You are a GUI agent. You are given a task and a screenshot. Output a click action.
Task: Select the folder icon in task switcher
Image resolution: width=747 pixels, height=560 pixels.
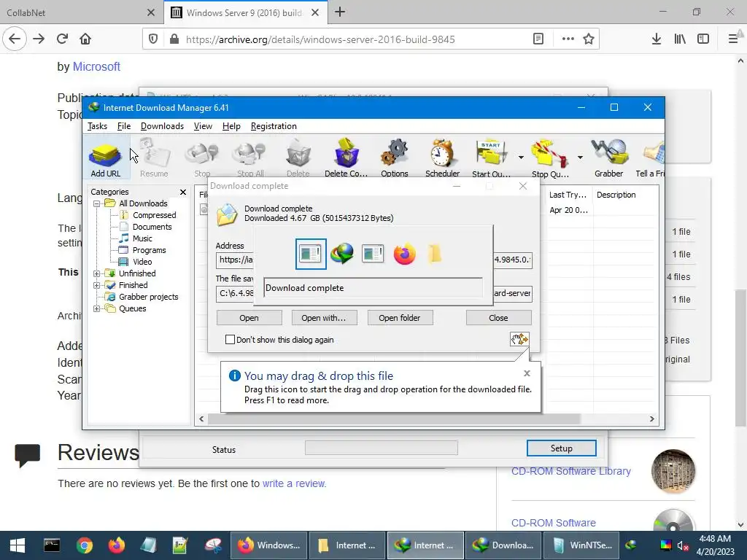click(435, 254)
